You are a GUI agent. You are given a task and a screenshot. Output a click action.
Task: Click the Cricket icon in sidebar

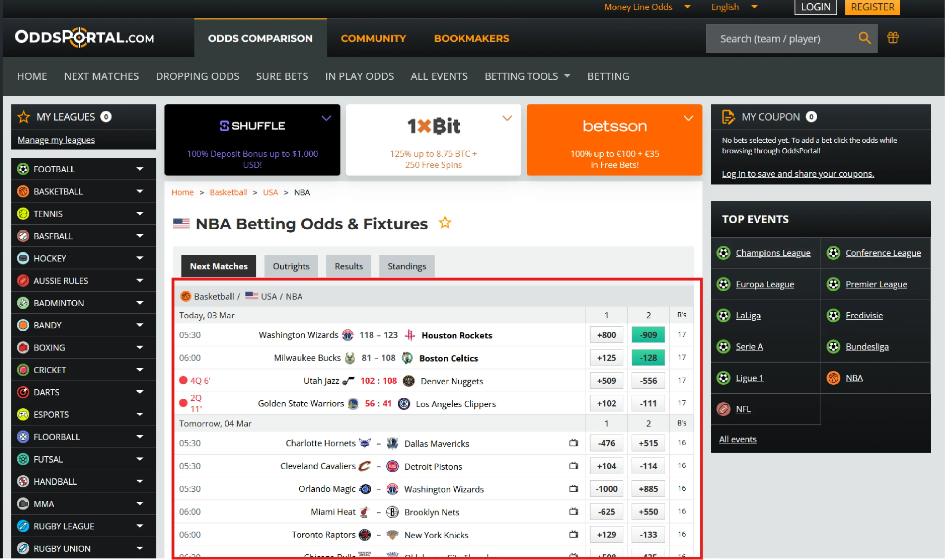tap(23, 369)
